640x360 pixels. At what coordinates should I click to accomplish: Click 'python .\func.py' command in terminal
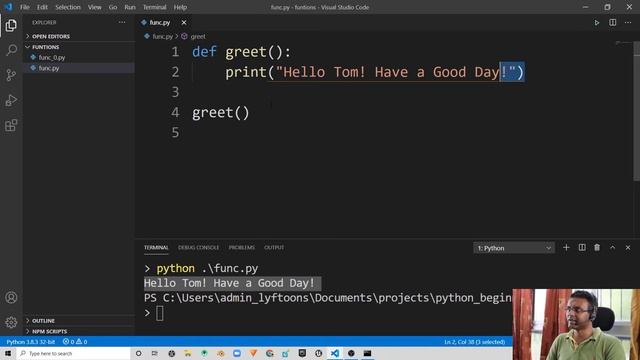pyautogui.click(x=207, y=268)
